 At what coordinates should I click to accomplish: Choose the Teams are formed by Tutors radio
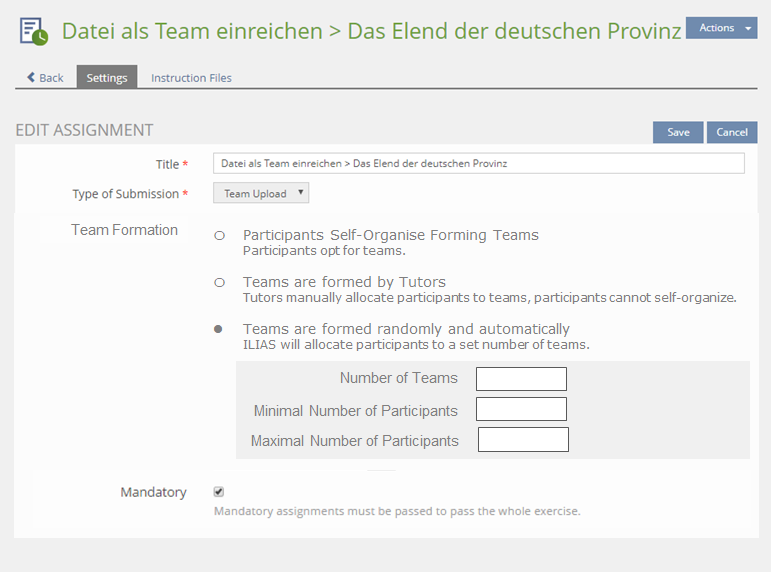tap(219, 283)
